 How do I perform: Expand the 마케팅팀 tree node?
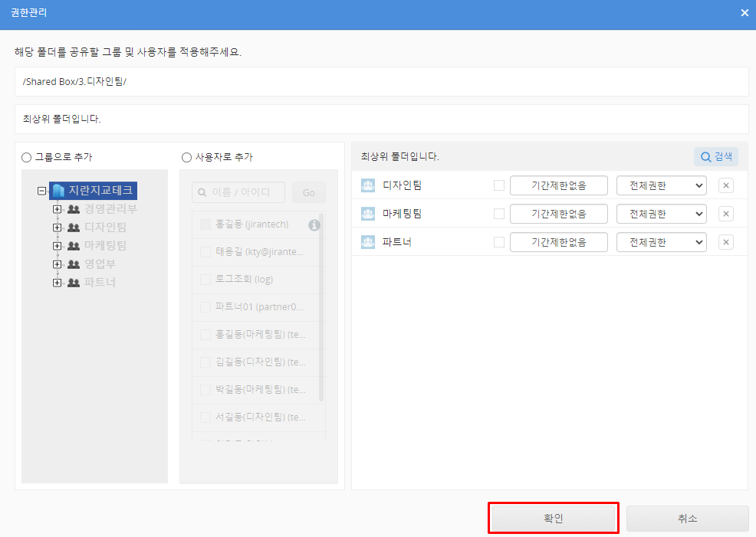(57, 246)
